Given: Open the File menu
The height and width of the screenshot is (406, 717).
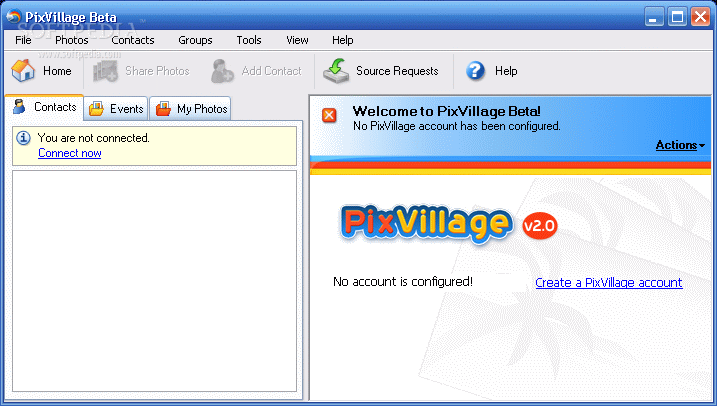Looking at the screenshot, I should [x=23, y=40].
